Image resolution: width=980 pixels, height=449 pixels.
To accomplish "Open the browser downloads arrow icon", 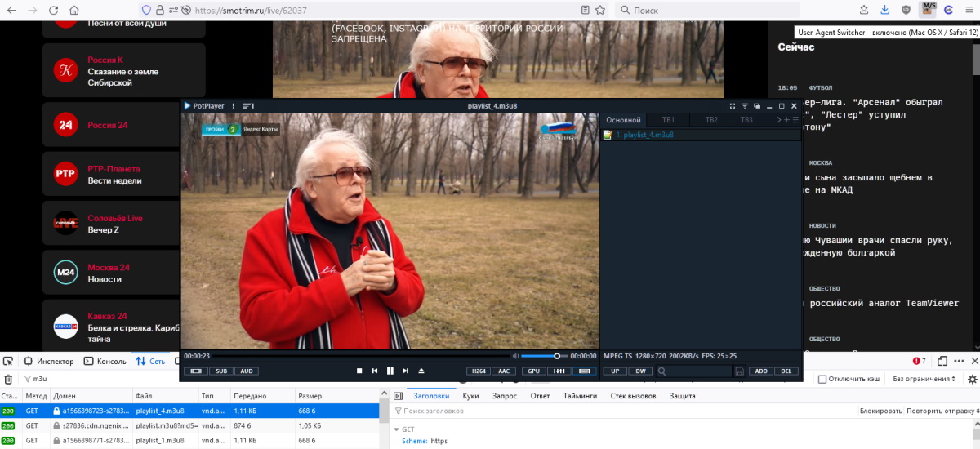I will pyautogui.click(x=885, y=11).
